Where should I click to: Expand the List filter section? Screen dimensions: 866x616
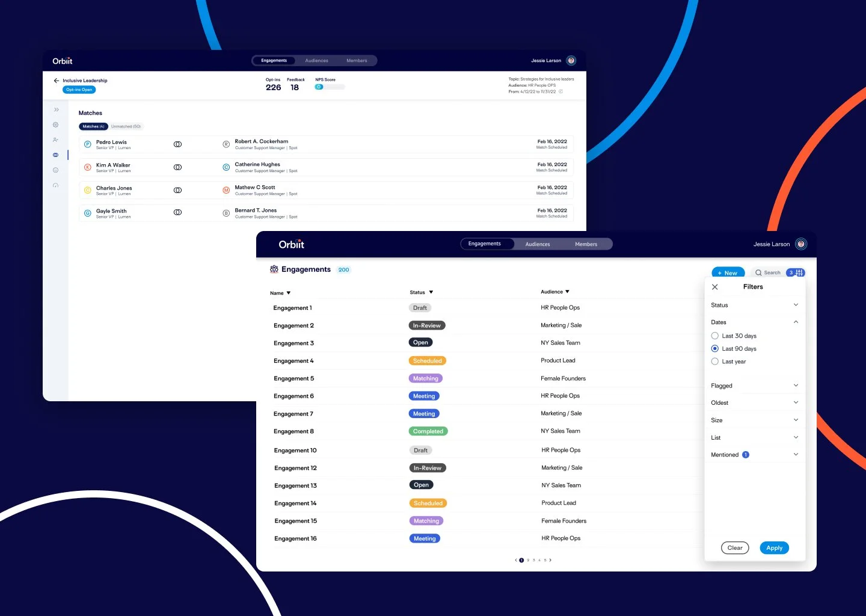[796, 437]
